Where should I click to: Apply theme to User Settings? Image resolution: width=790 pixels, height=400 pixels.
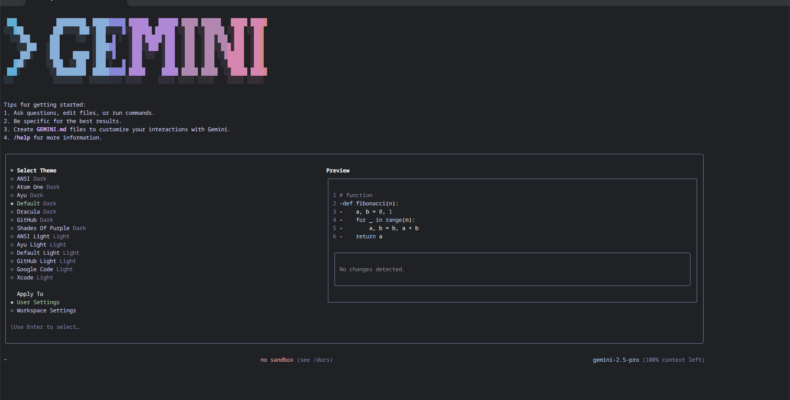[35, 302]
